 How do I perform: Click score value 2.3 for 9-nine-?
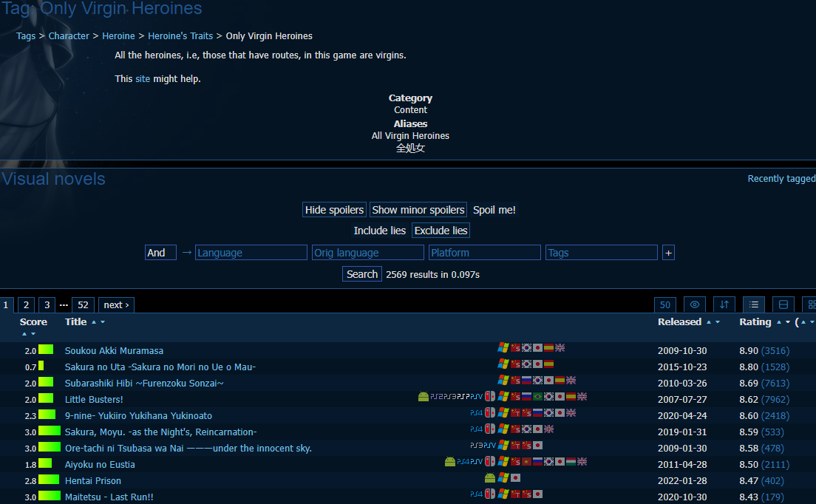point(30,415)
